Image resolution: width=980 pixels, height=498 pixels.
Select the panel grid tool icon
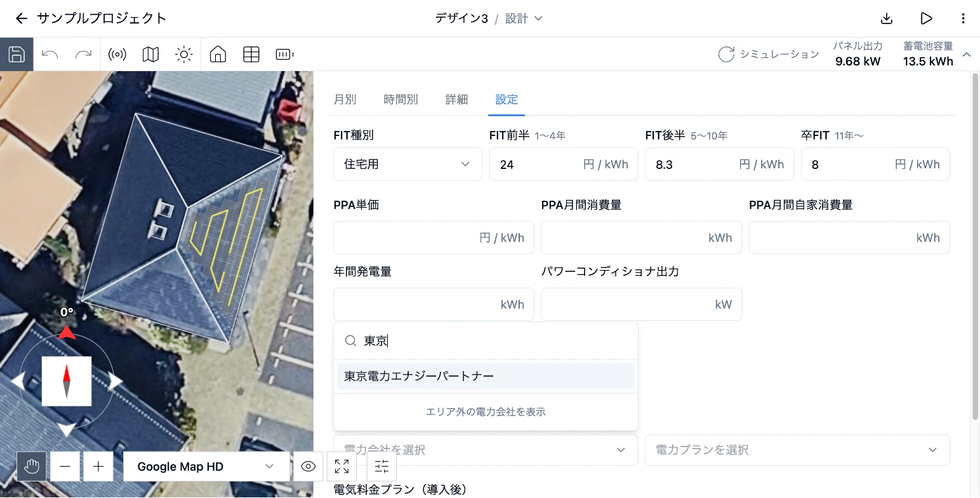coord(251,55)
